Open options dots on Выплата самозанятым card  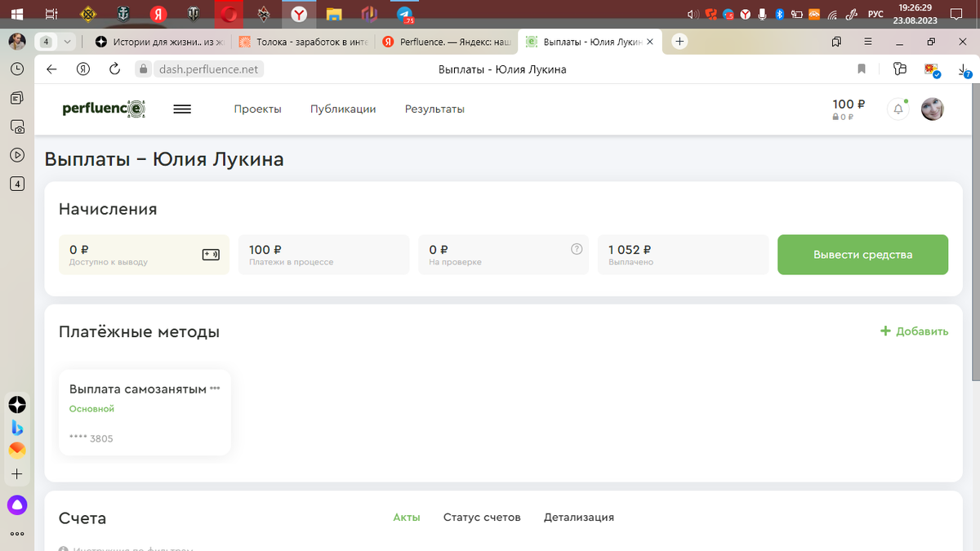tap(215, 389)
